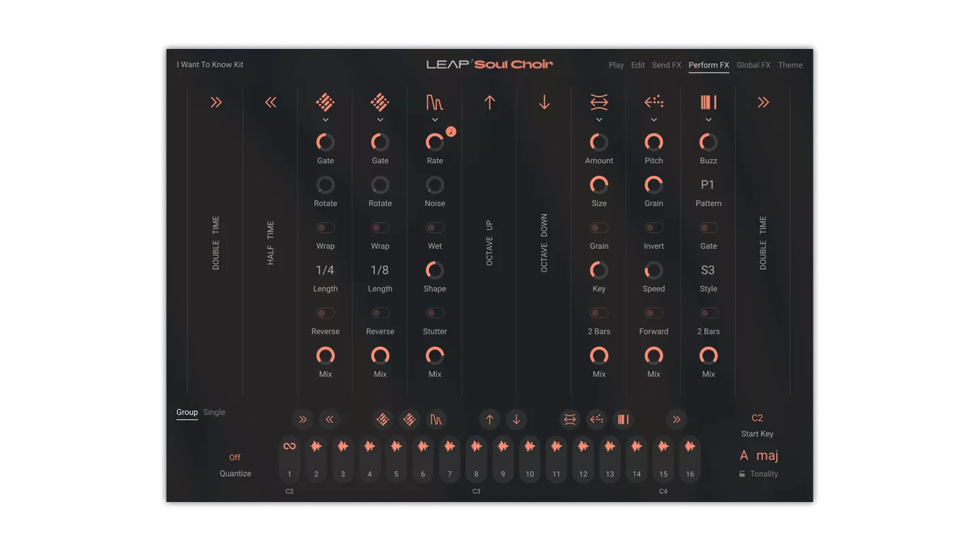Trigger the stretch key button above pad 11
Screen dimensions: 980x551
pyautogui.click(x=570, y=420)
